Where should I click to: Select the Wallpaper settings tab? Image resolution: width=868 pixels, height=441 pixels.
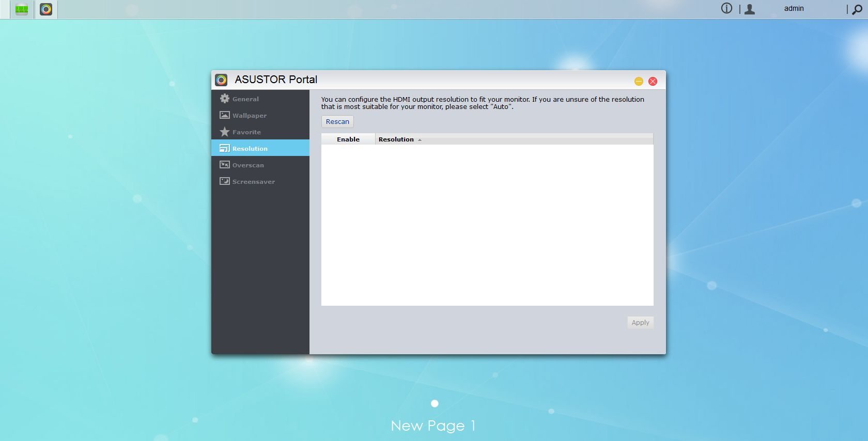click(x=260, y=115)
